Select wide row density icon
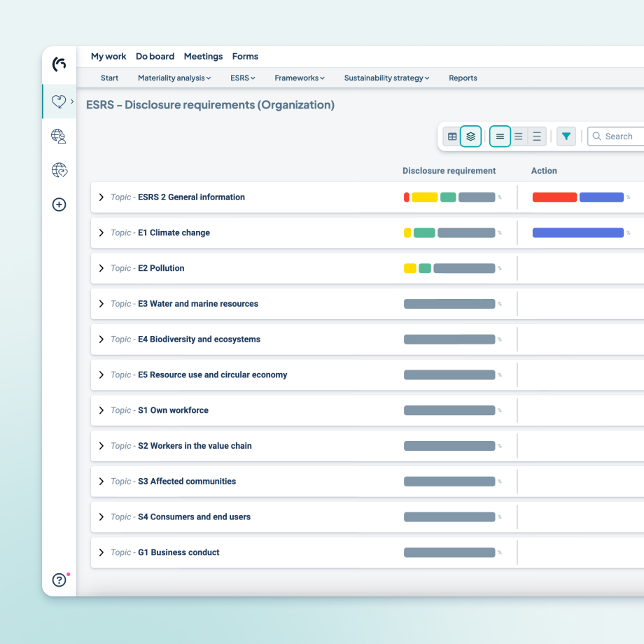This screenshot has height=644, width=644. point(537,136)
